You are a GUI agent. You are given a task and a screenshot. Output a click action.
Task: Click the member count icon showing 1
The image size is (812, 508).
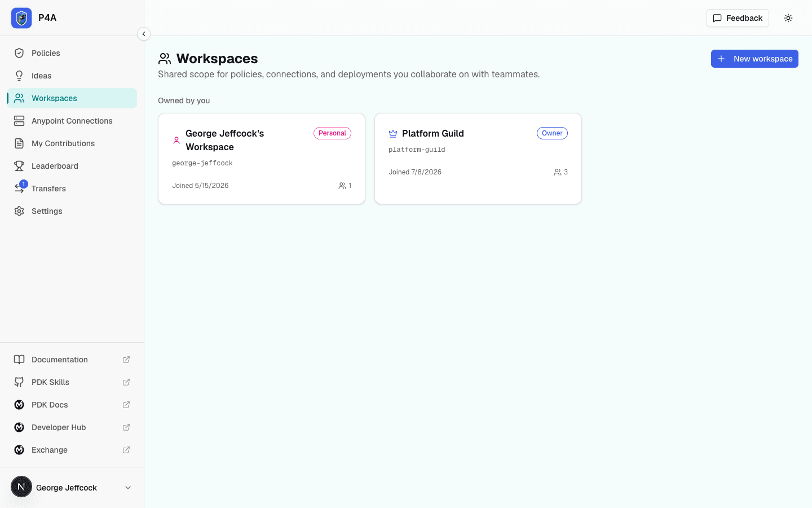(x=342, y=186)
